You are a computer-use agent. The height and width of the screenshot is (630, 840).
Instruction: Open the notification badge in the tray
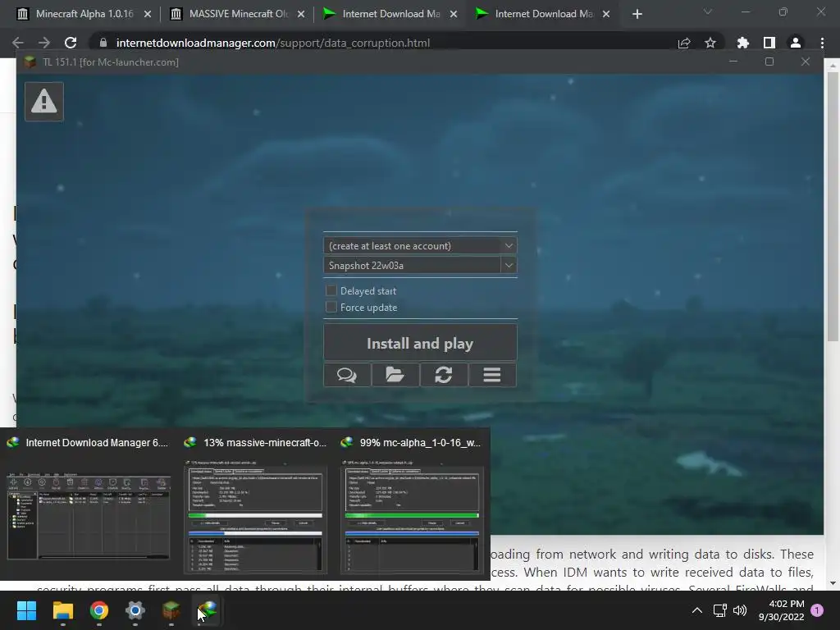[x=817, y=610]
